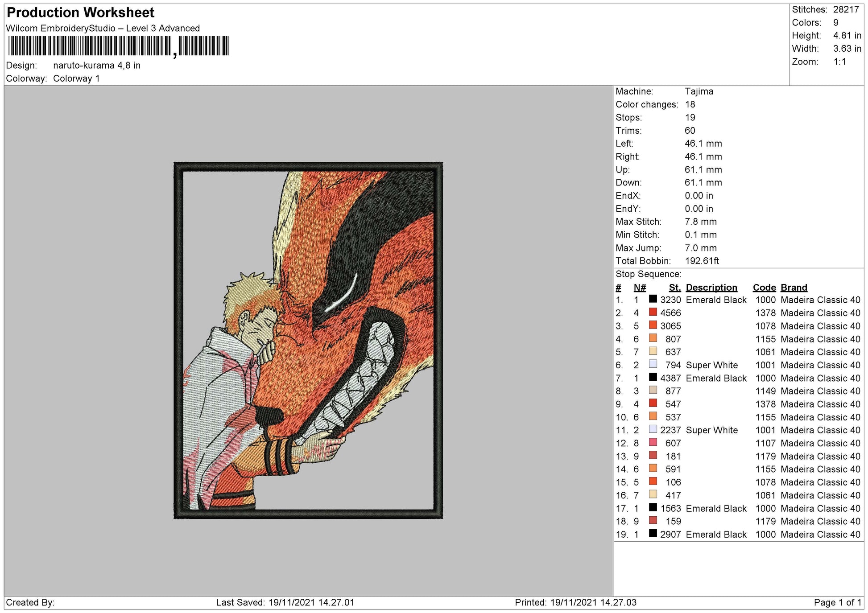Image resolution: width=868 pixels, height=613 pixels.
Task: Click the Code column header
Action: point(764,288)
